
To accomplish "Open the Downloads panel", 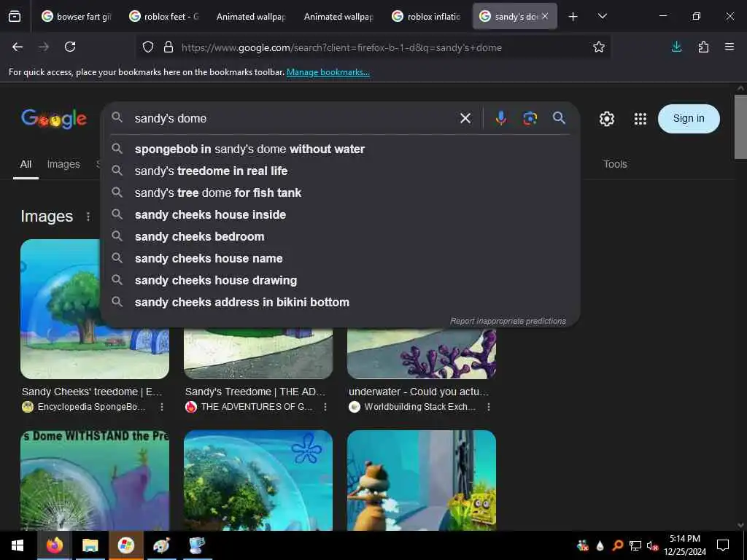I will point(676,47).
